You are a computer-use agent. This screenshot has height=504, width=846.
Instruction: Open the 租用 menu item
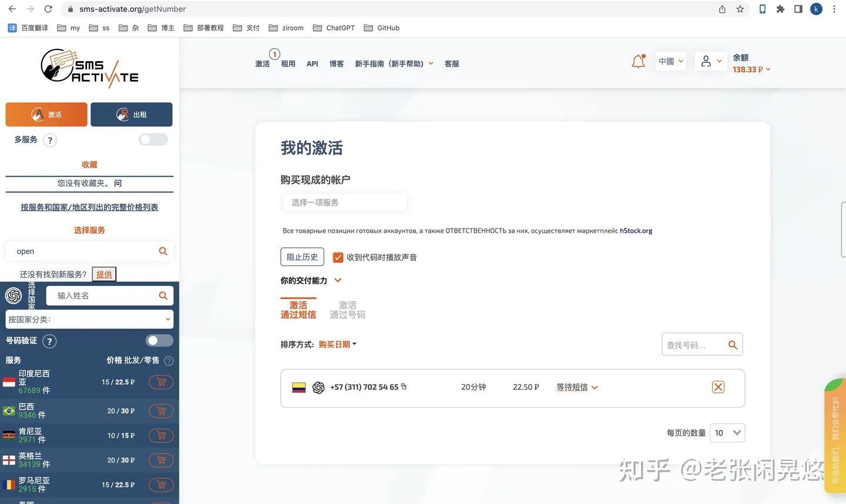click(288, 63)
